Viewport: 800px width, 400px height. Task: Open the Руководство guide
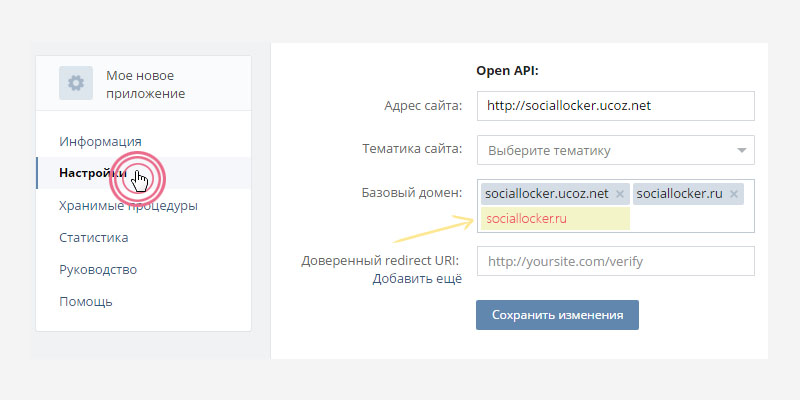[98, 269]
